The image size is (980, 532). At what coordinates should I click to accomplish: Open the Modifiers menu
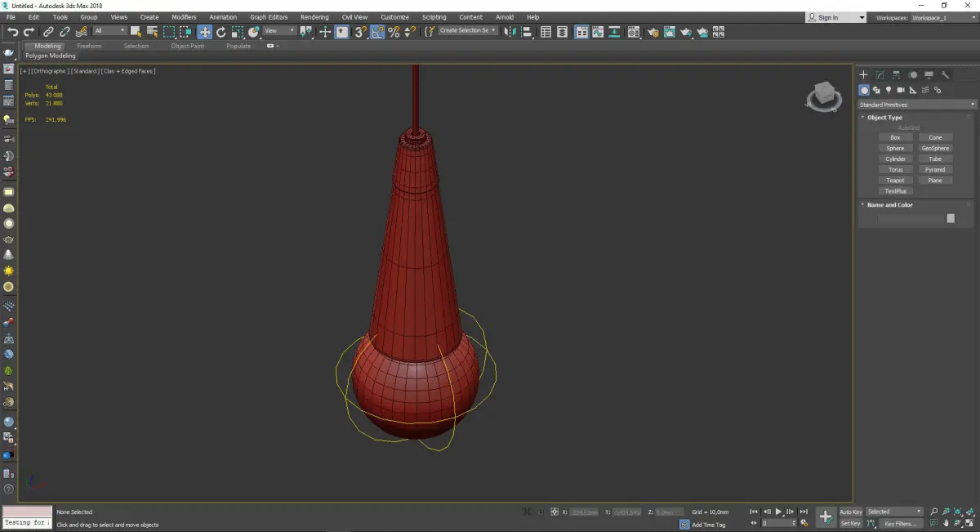[184, 17]
